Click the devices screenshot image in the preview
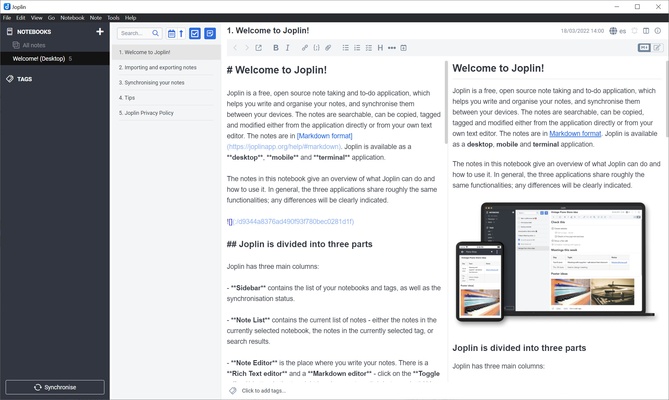 (x=554, y=261)
